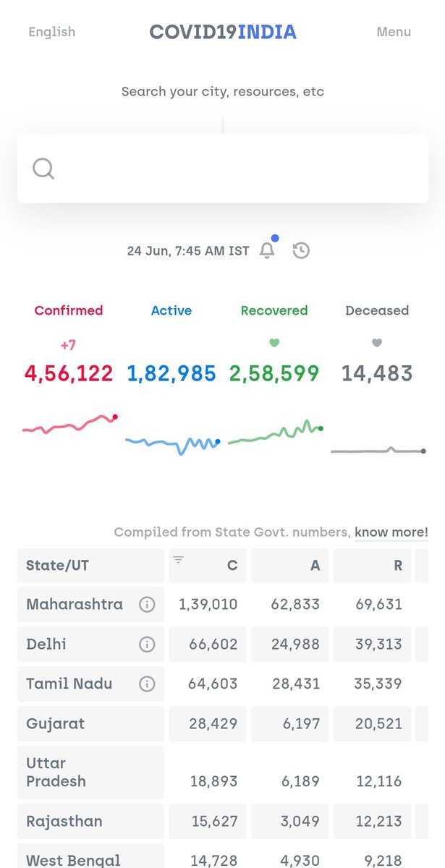445x868 pixels.
Task: Expand the Delhi row
Action: point(223,644)
